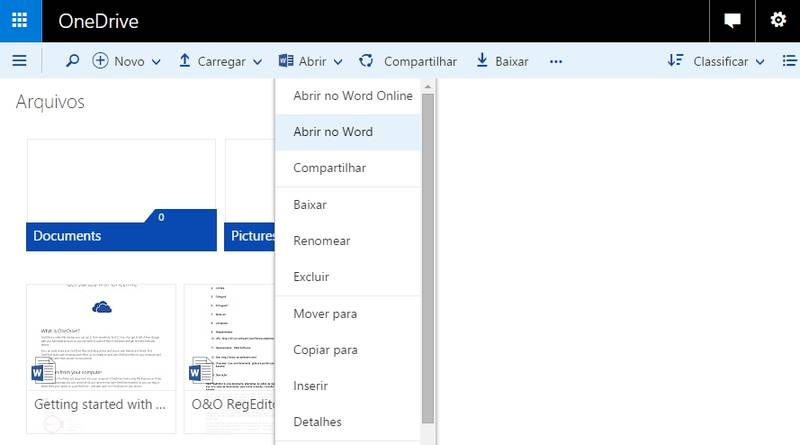Collapse the Abrir dropdown arrow
Image resolution: width=800 pixels, height=445 pixels.
click(338, 62)
